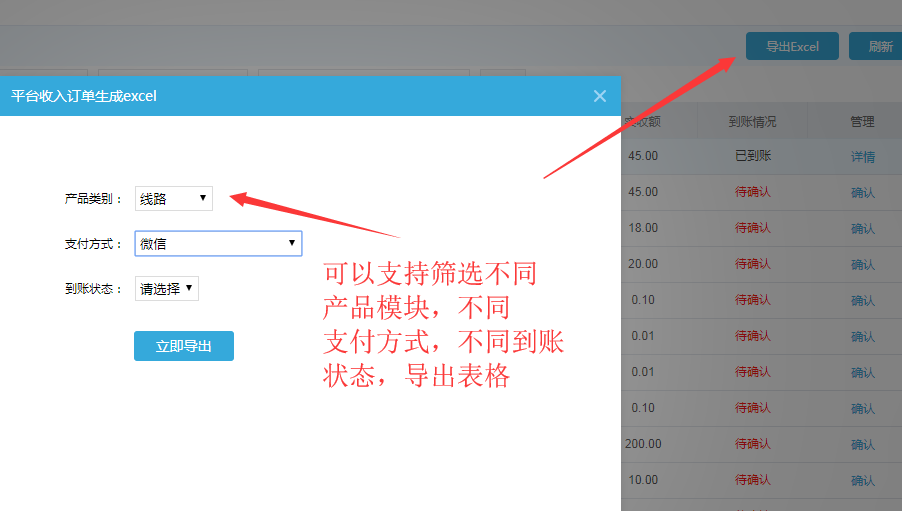Image resolution: width=902 pixels, height=511 pixels.
Task: Click the 立即导出 button
Action: [x=184, y=346]
